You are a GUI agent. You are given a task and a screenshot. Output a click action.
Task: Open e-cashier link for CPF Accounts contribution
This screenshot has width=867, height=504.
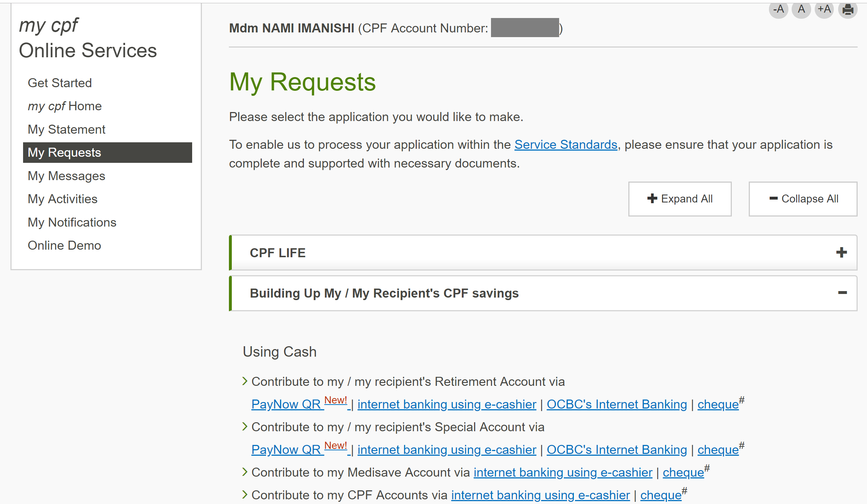tap(540, 495)
